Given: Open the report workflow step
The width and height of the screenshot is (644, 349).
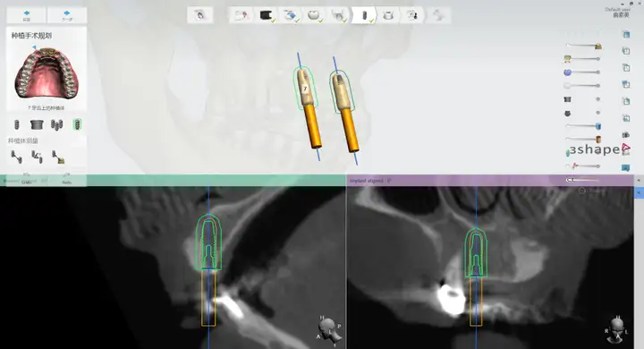Looking at the screenshot, I should (412, 15).
